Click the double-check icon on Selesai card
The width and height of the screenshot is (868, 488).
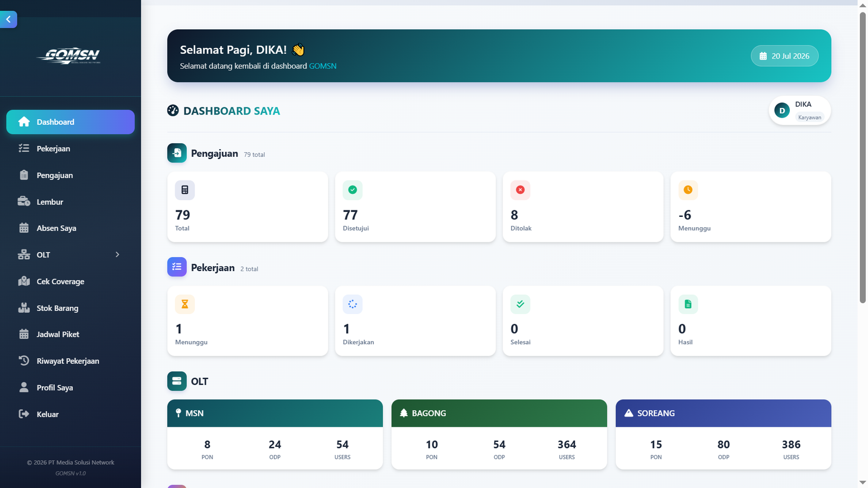click(x=520, y=304)
